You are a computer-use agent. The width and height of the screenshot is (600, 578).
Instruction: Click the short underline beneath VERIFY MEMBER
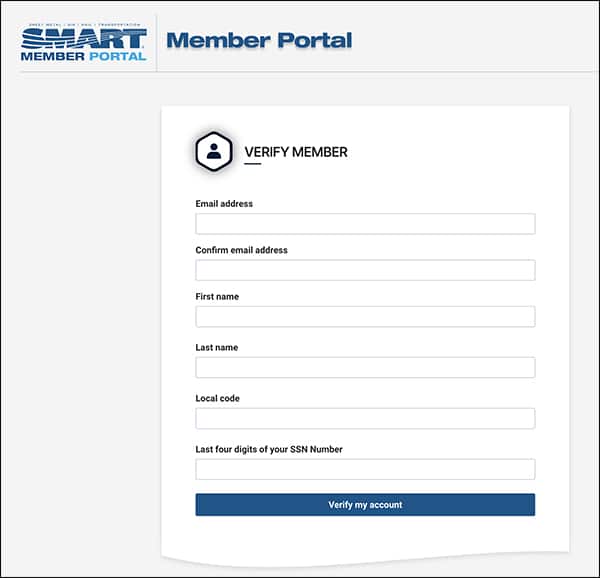click(253, 164)
